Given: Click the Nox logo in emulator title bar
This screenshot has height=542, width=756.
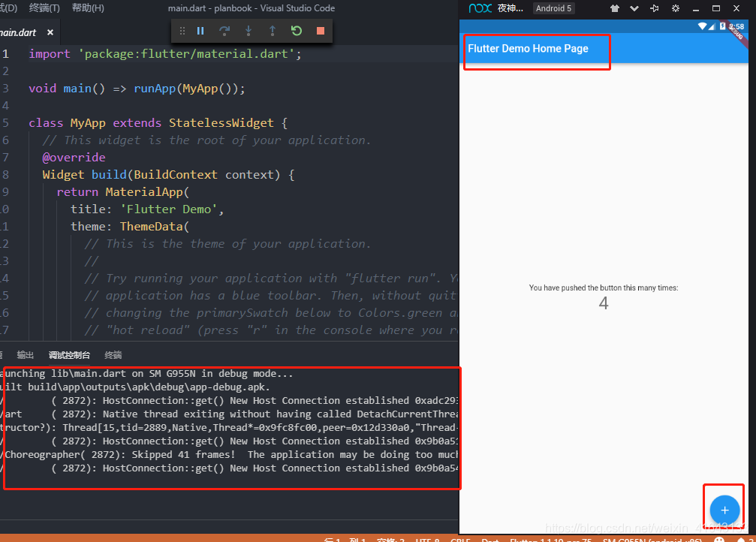Looking at the screenshot, I should tap(480, 8).
